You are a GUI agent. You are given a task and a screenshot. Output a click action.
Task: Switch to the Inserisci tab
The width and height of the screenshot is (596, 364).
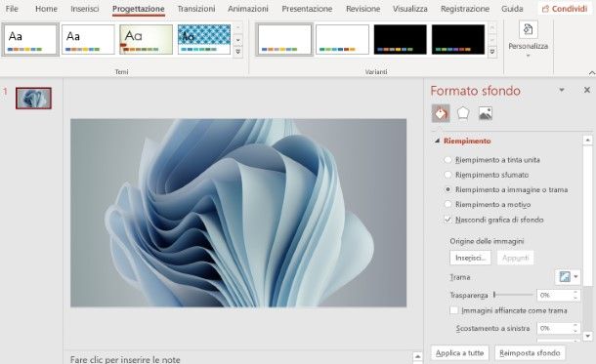pos(84,9)
